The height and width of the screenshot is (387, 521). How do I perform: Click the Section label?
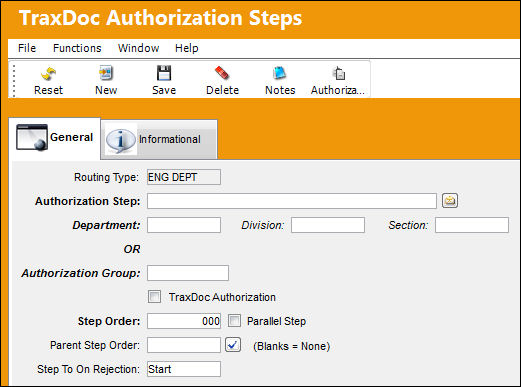pyautogui.click(x=408, y=225)
